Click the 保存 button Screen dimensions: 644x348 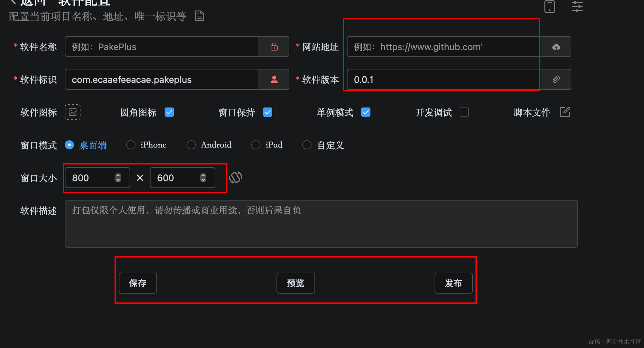click(x=138, y=283)
